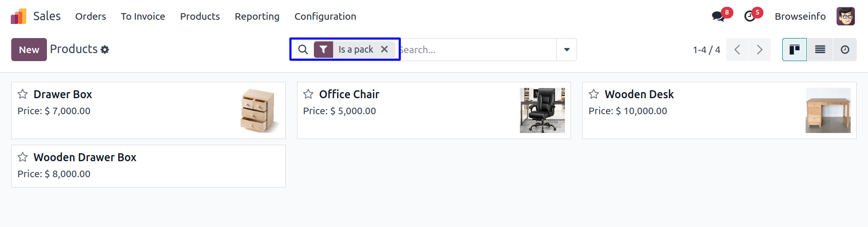This screenshot has width=868, height=227.
Task: Remove the 'Is a pack' filter
Action: click(x=384, y=49)
